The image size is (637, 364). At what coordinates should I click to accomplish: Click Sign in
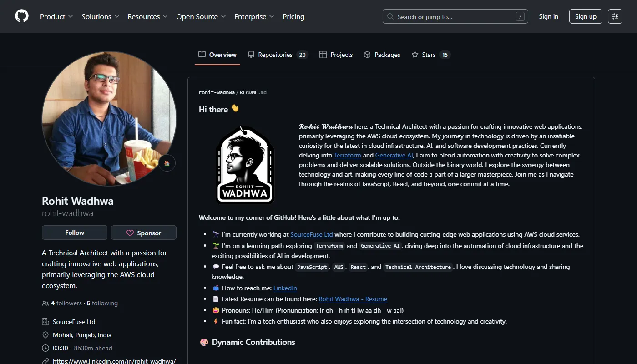(548, 16)
